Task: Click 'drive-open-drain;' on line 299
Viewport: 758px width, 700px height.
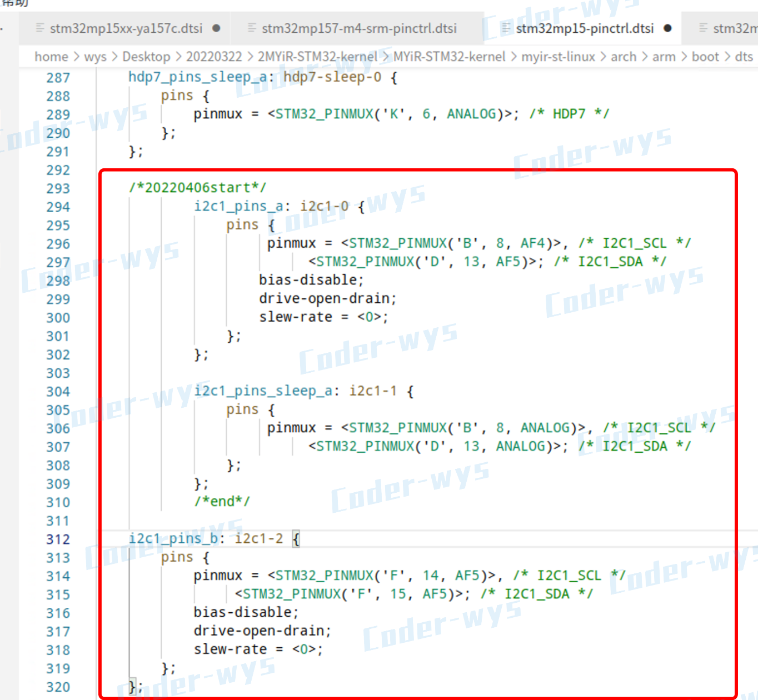Action: (328, 298)
